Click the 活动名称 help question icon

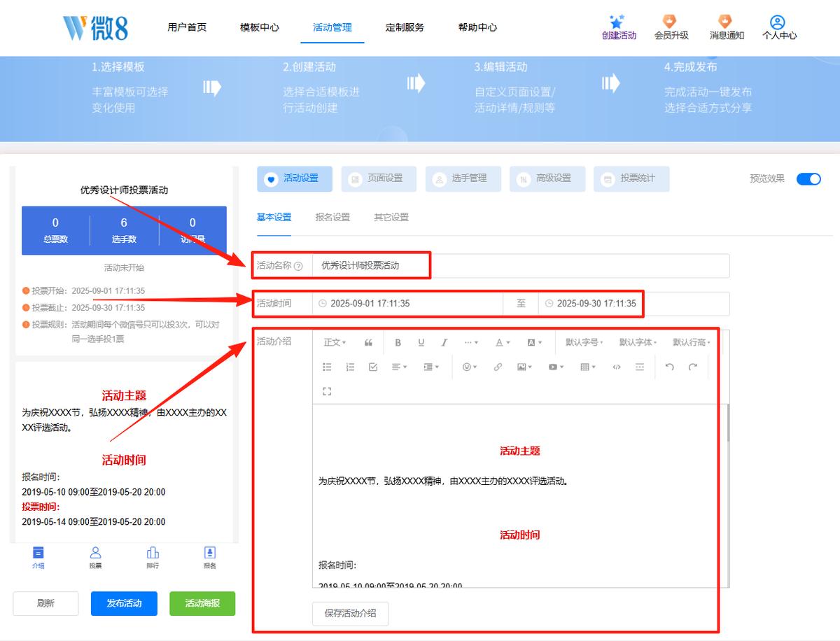pyautogui.click(x=298, y=266)
